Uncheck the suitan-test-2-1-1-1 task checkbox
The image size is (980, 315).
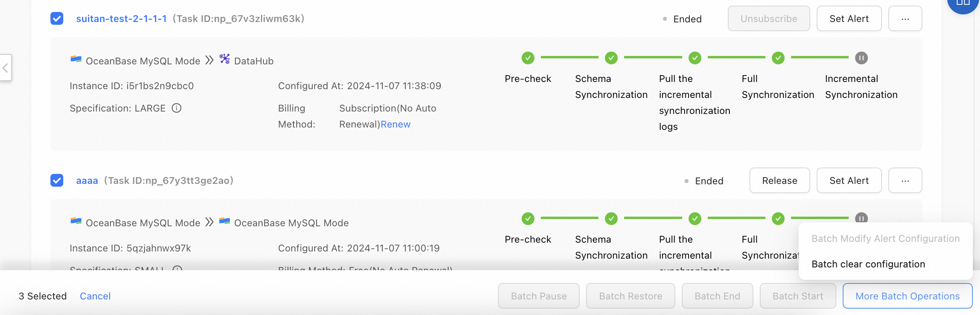57,18
